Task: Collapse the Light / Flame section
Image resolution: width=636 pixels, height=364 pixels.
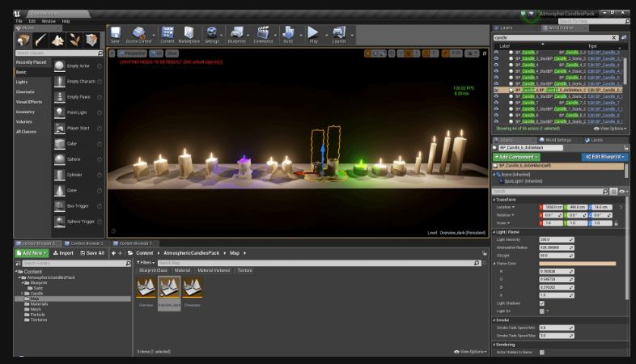Action: pyautogui.click(x=494, y=232)
